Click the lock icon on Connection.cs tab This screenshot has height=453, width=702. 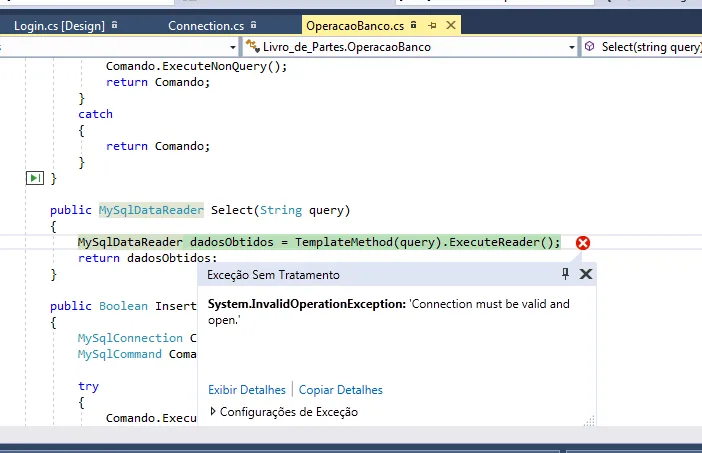(x=253, y=25)
